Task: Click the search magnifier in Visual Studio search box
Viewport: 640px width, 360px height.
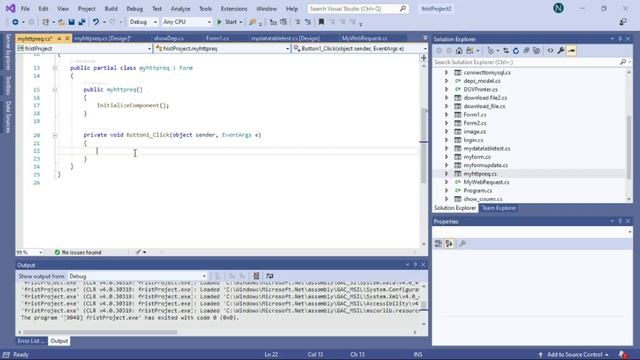Action: coord(403,9)
